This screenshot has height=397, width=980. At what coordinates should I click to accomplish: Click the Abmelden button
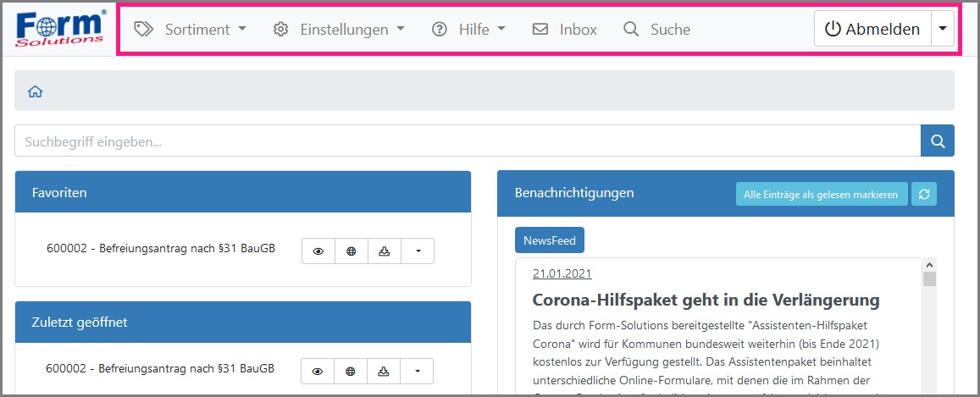(872, 29)
